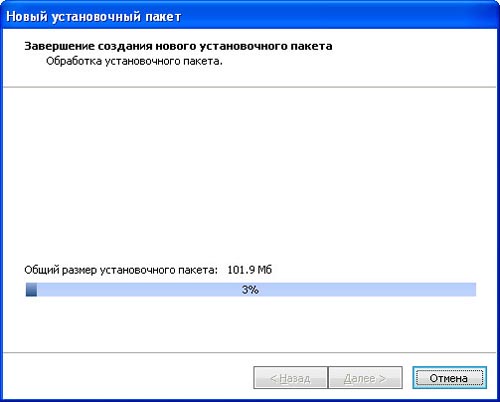The width and height of the screenshot is (500, 402).
Task: Click the separator line above the buttons
Action: coord(250,352)
